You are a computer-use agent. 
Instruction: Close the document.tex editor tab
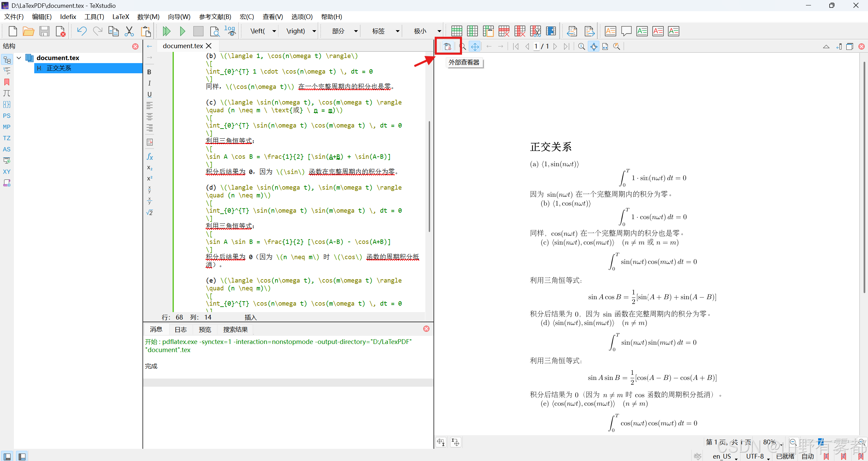(x=209, y=46)
